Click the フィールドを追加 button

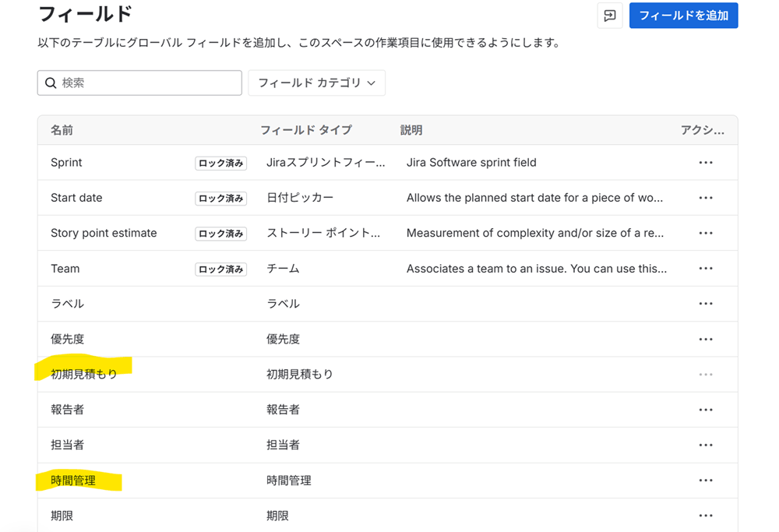tap(683, 16)
